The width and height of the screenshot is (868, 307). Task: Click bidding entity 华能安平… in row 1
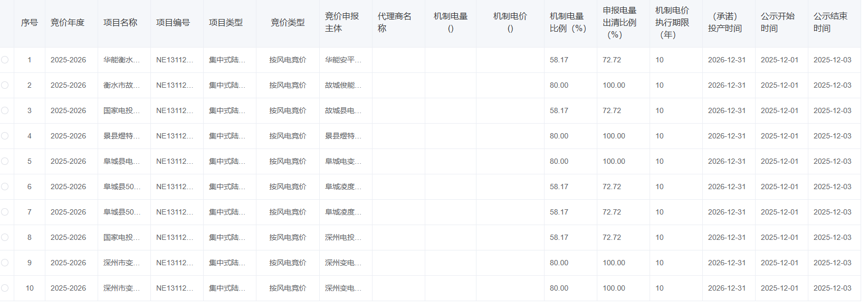(x=343, y=60)
